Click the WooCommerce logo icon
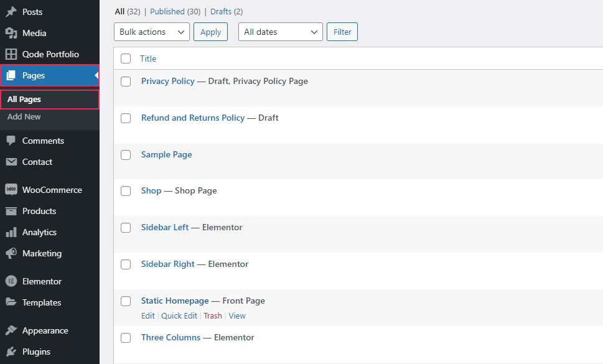This screenshot has height=364, width=603. 11,190
